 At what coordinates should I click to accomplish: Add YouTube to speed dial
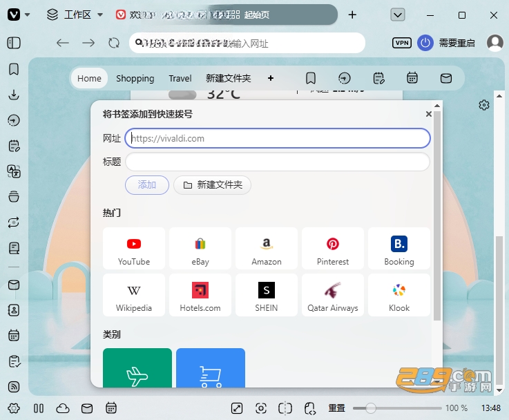click(x=134, y=248)
